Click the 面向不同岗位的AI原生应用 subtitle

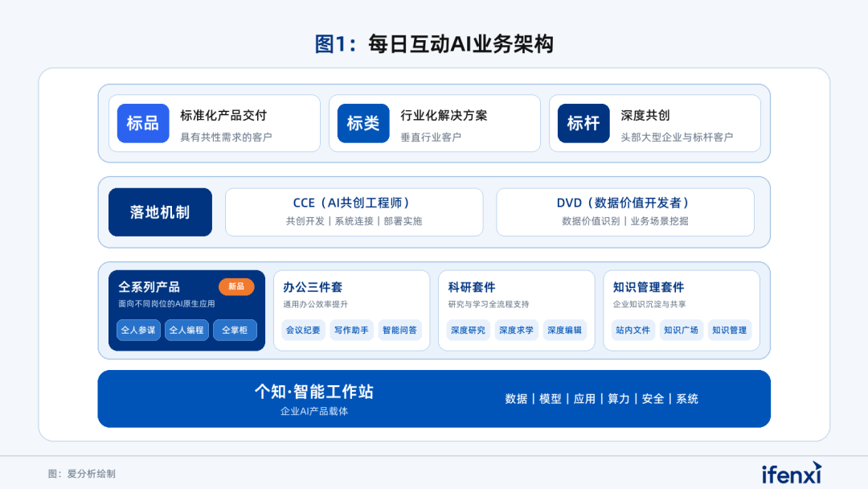[x=166, y=303]
